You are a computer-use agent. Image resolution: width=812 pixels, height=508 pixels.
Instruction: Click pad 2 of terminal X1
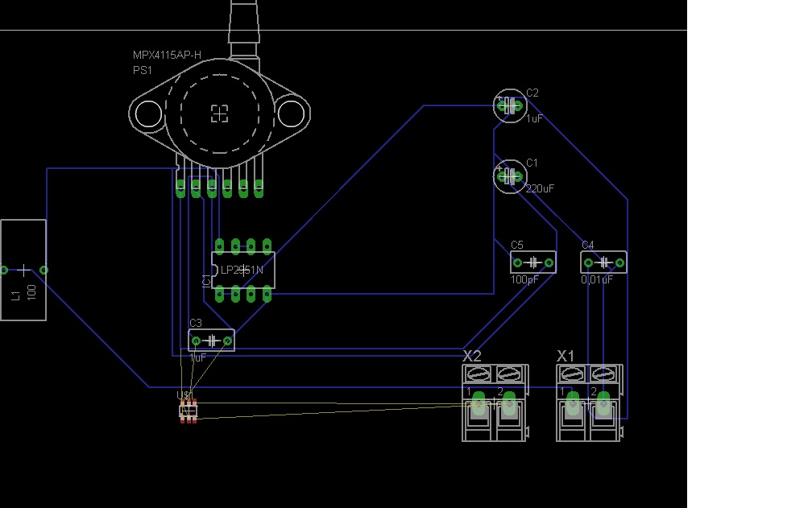click(x=603, y=404)
